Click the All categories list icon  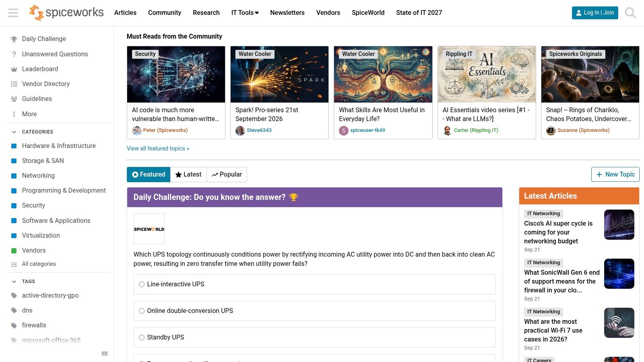click(x=14, y=264)
